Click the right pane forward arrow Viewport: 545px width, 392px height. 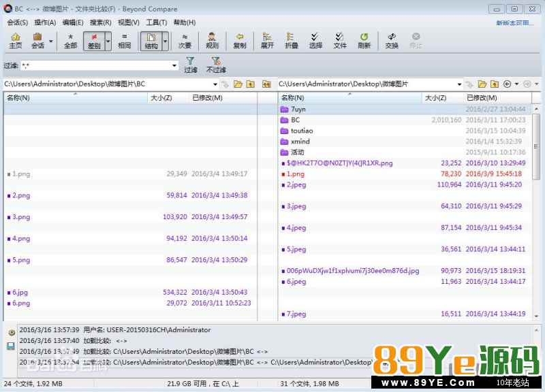pos(527,84)
